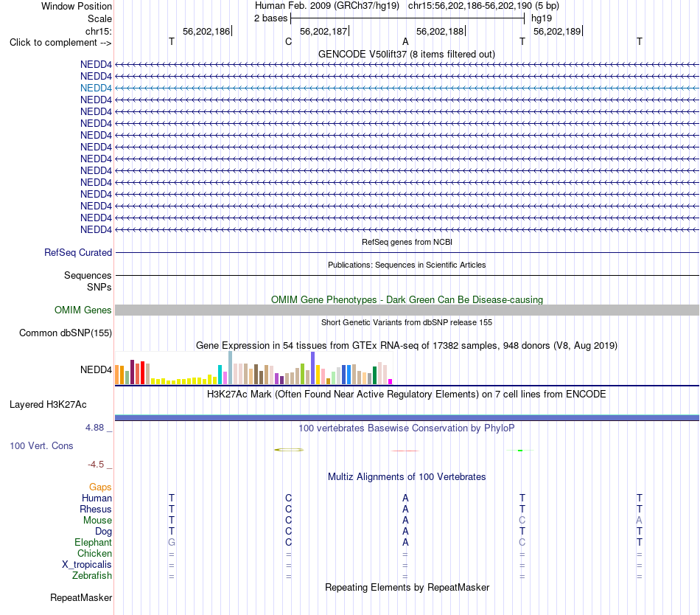This screenshot has width=700, height=615.
Task: Click 'RefSeq genes from NCBI' title
Action: 407,242
